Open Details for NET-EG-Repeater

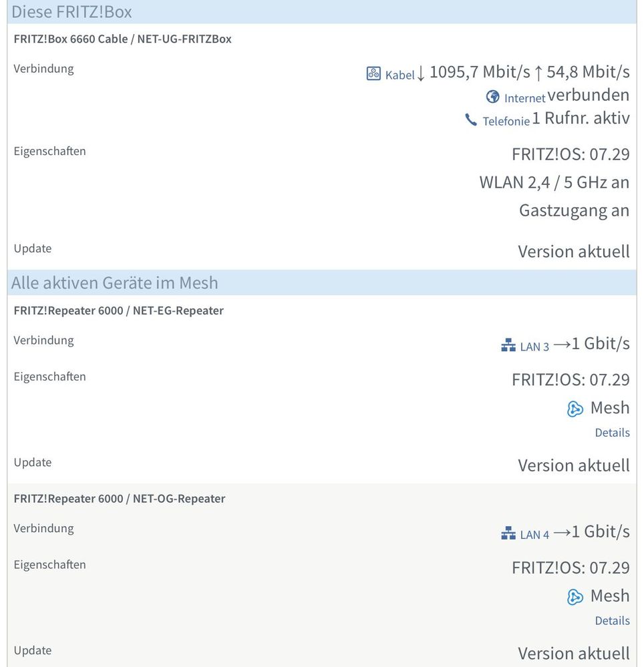[612, 433]
